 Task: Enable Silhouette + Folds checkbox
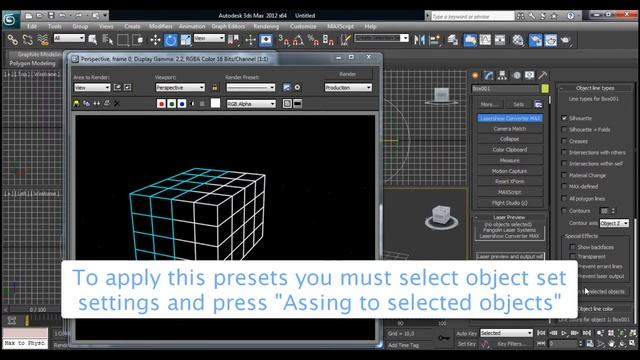564,129
